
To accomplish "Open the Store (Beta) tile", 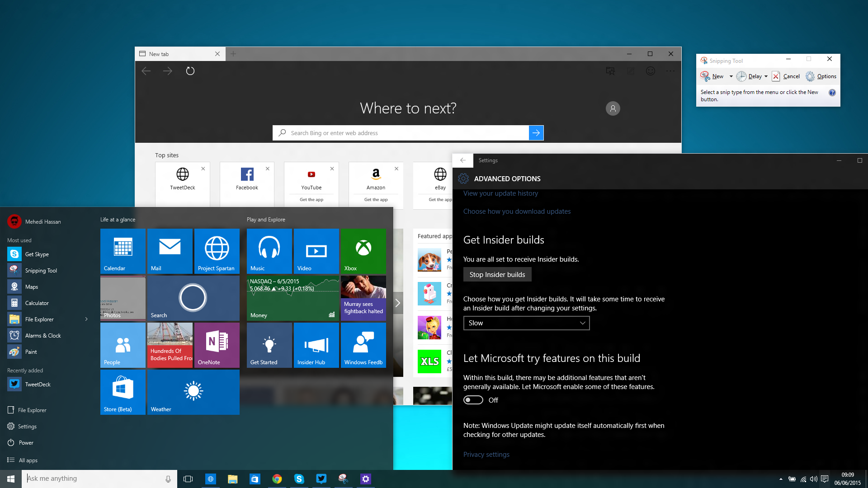I will point(123,392).
